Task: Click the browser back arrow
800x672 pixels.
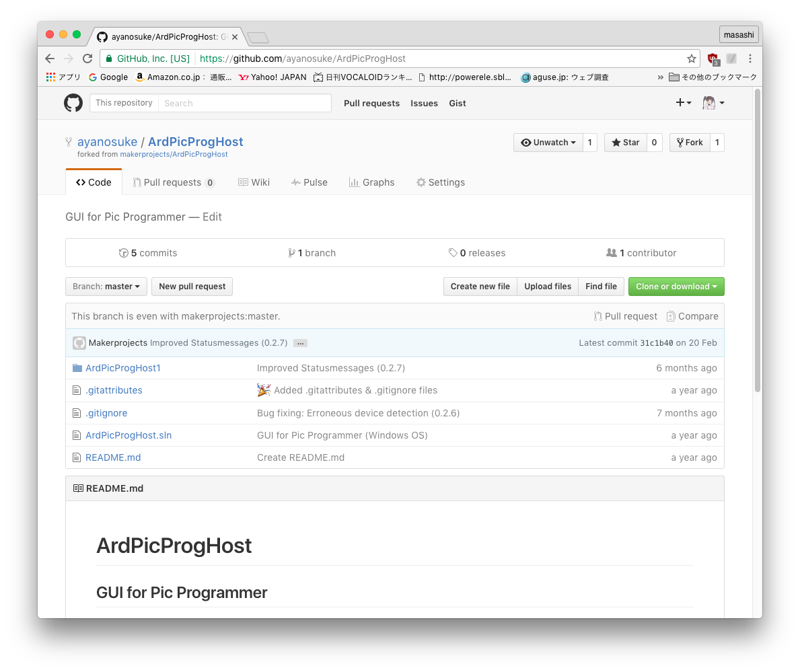Action: coord(50,59)
